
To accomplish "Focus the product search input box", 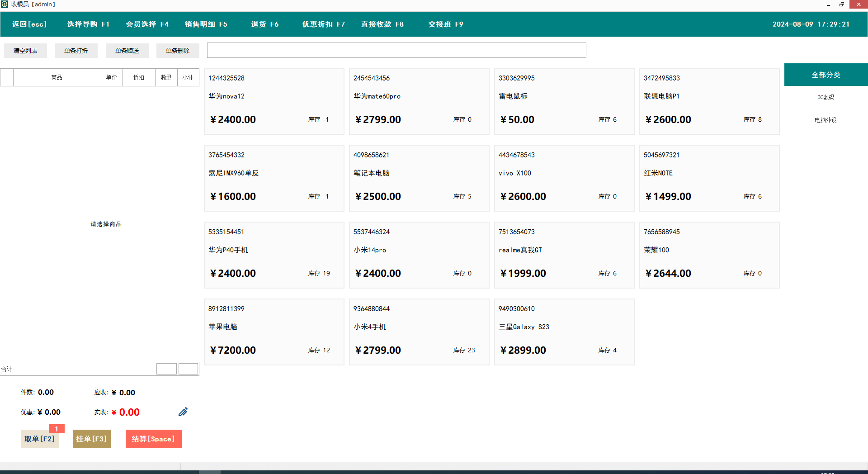I will (396, 50).
